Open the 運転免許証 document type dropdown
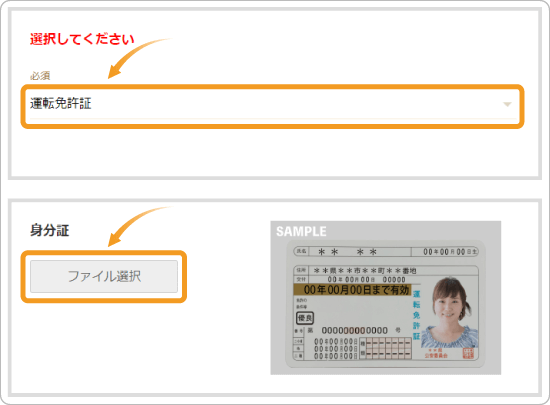 [272, 104]
